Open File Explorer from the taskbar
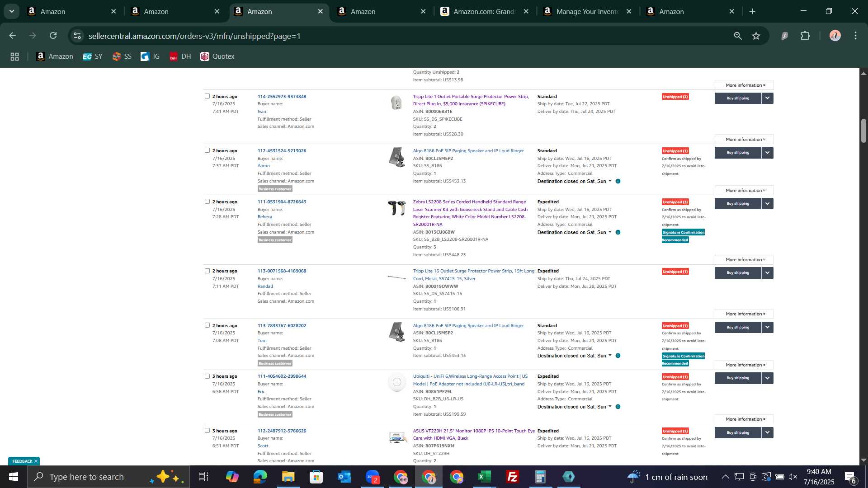The image size is (868, 488). click(x=288, y=477)
